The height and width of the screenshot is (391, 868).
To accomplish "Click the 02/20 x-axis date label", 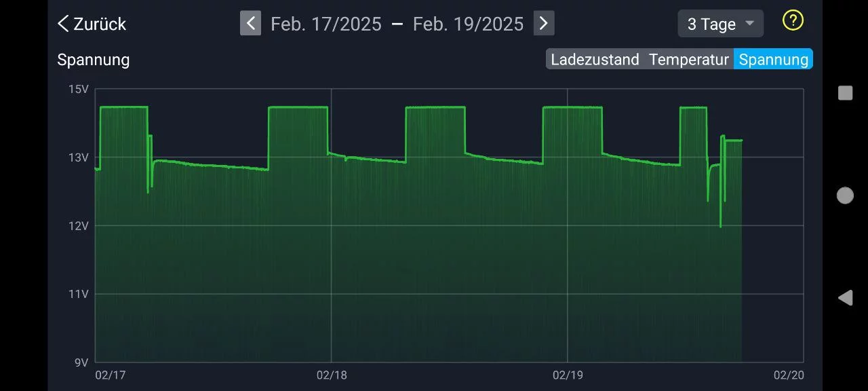I will coord(789,375).
